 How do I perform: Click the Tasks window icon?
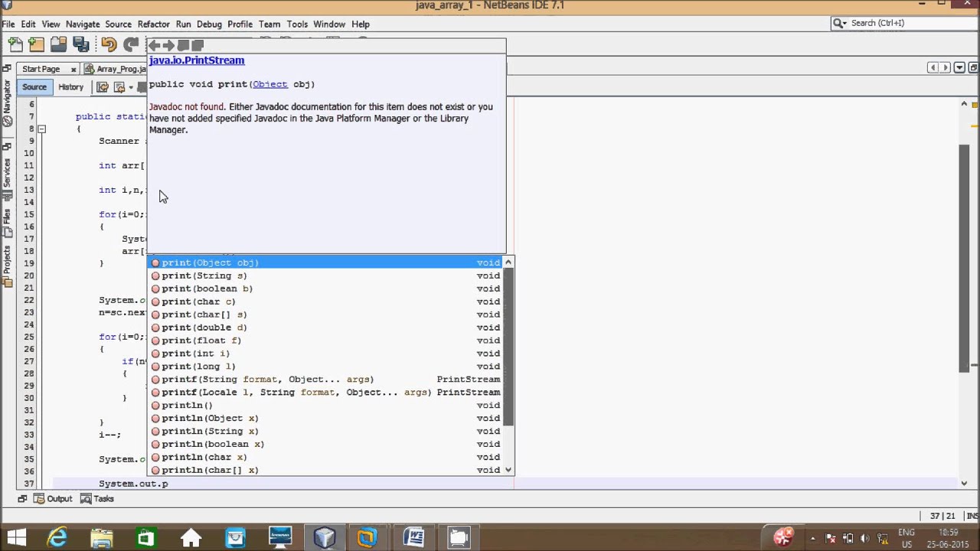coord(86,499)
